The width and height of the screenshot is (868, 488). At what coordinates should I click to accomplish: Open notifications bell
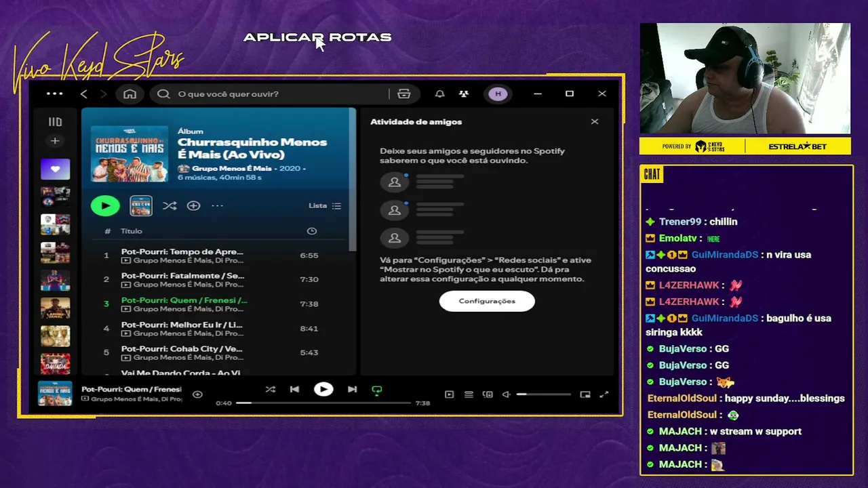pos(439,94)
